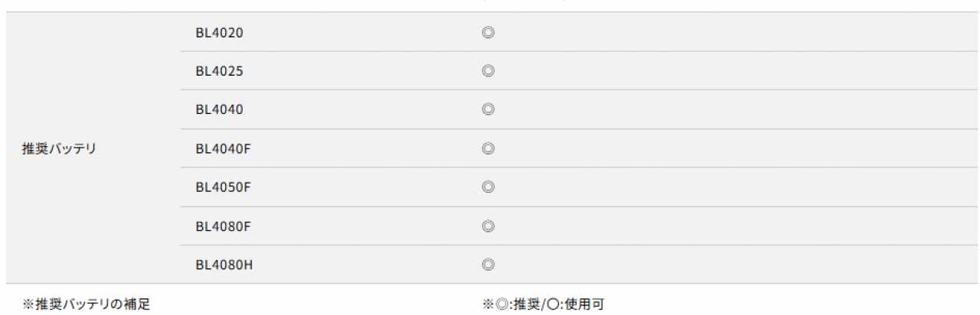Click the 推奨バッテリ row header
This screenshot has height=315, width=980.
tap(59, 148)
